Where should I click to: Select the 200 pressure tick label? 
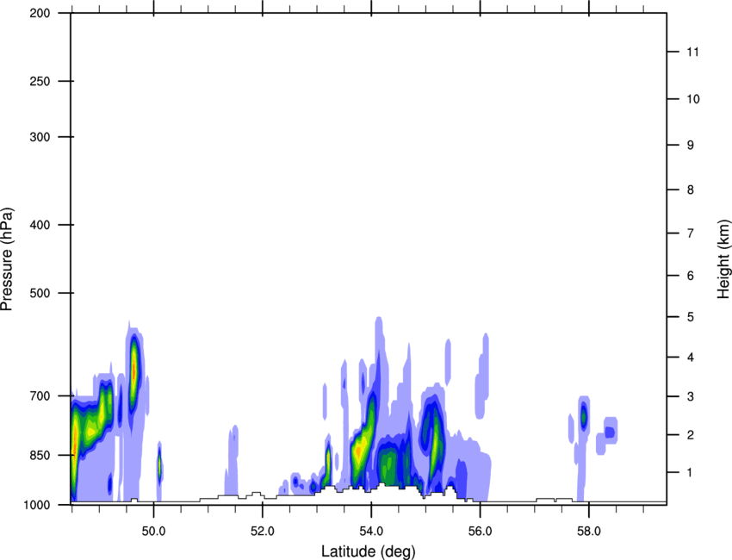(38, 14)
